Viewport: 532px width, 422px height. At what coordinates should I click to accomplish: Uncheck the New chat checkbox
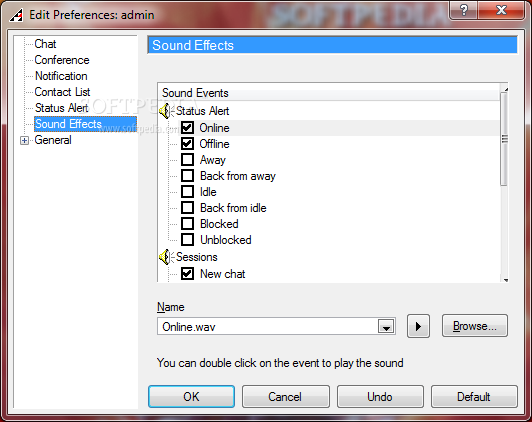187,274
